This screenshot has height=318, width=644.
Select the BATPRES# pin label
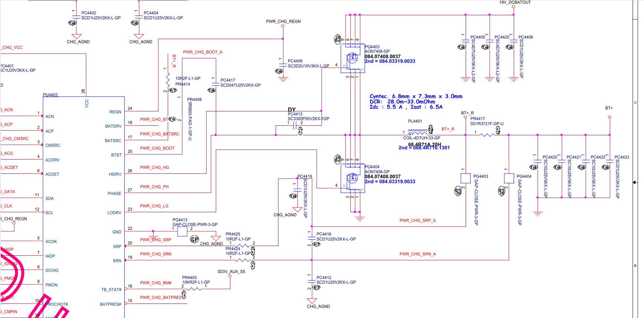click(110, 304)
